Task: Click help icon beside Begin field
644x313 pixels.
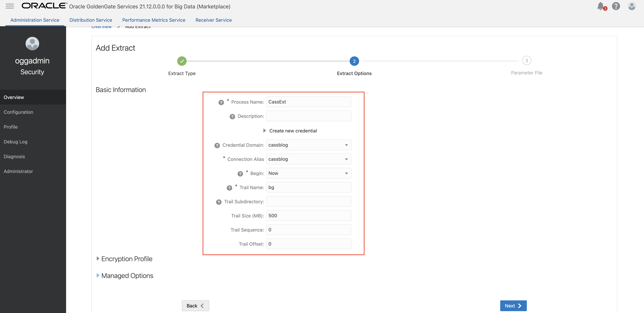Action: 240,174
